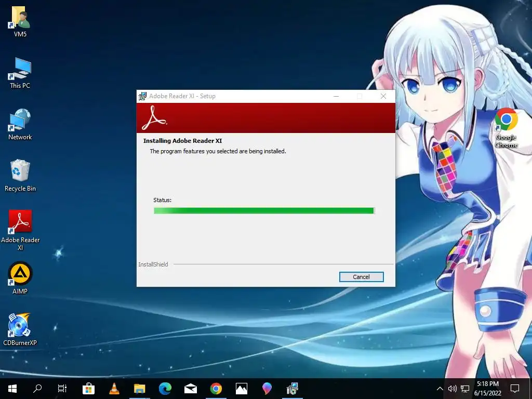Select the Network desktop icon
Viewport: 532px width, 399px height.
(20, 124)
